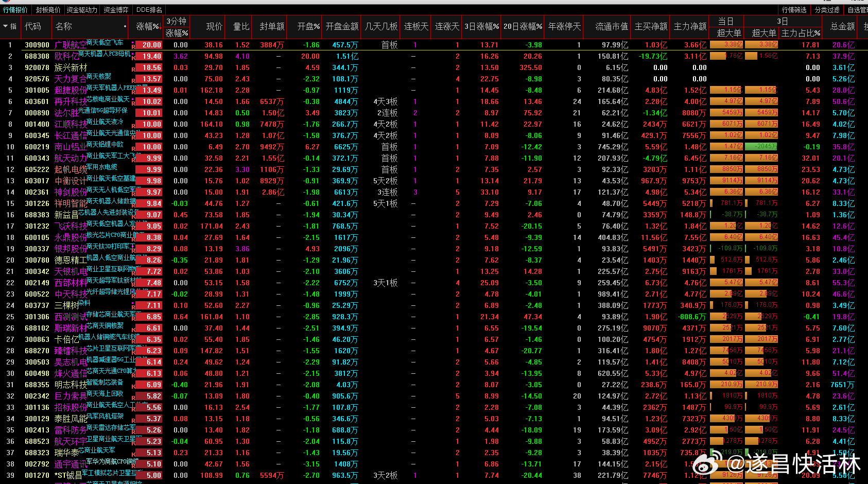Viewport: 868px width, 484px height.
Task: Sort by the 总金额 column header
Action: point(842,26)
